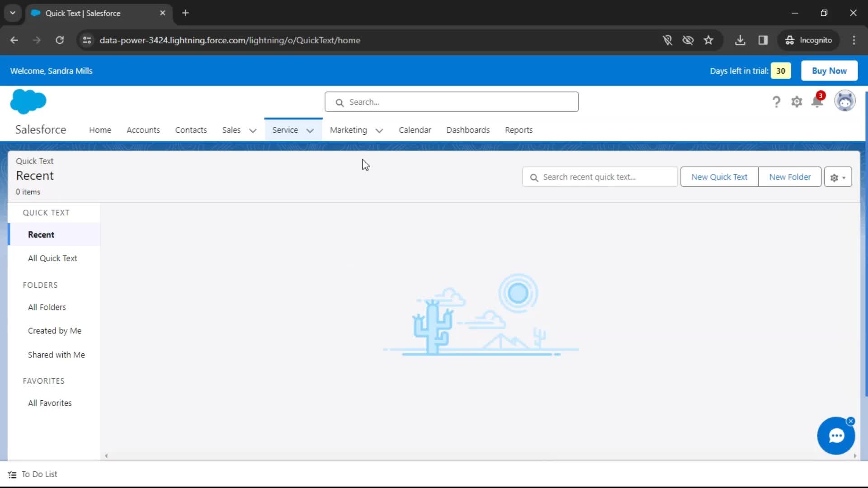
Task: Close the Quick Text | Salesforce tab
Action: [163, 13]
